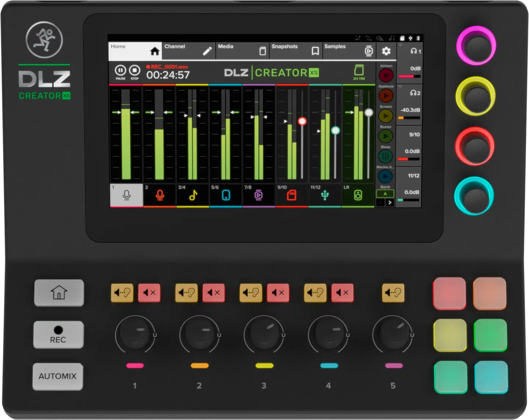
Task: Open the USB channel 11/12
Action: (325, 195)
